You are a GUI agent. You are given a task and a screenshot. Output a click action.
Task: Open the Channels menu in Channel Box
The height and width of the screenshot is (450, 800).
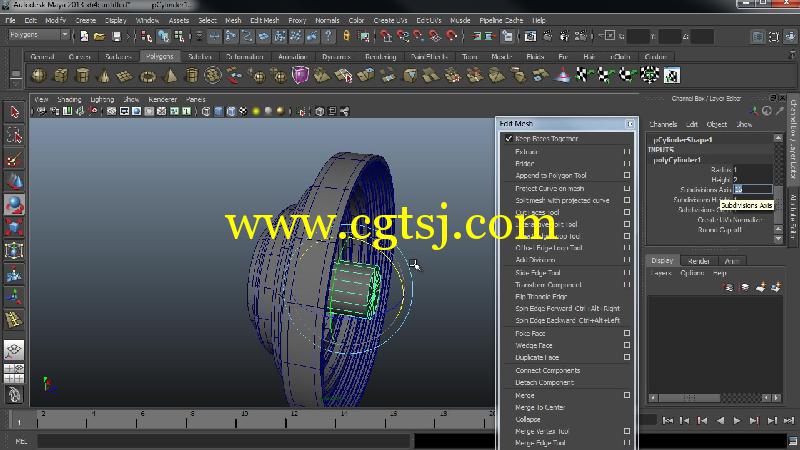[663, 124]
